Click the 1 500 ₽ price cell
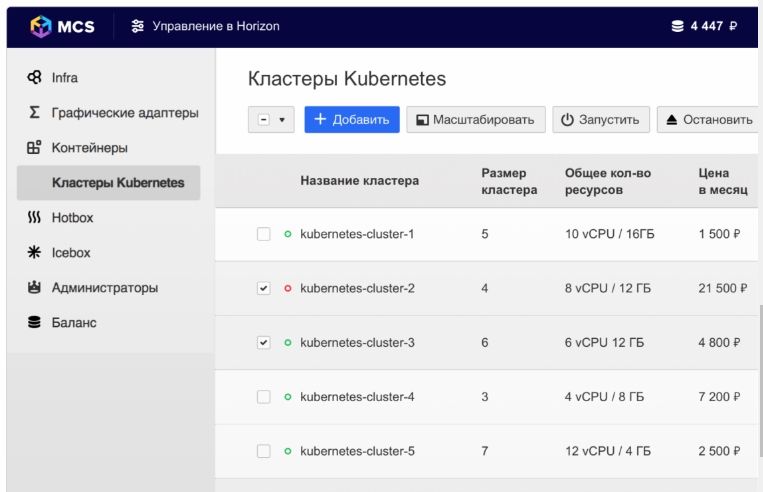The image size is (763, 492). [x=719, y=234]
